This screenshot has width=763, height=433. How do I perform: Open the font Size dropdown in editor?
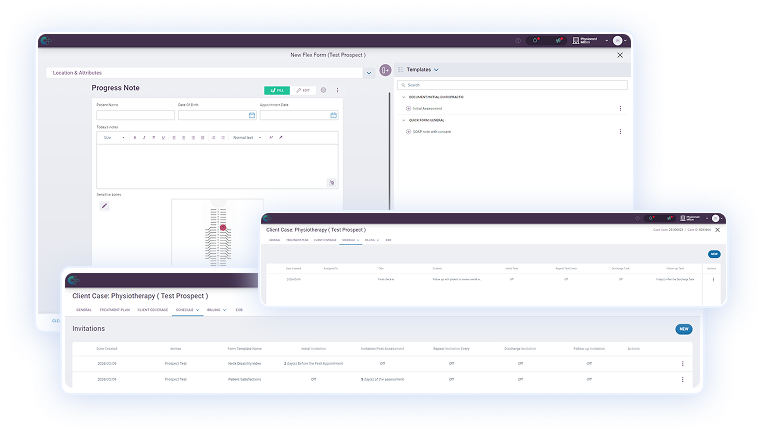pos(112,137)
